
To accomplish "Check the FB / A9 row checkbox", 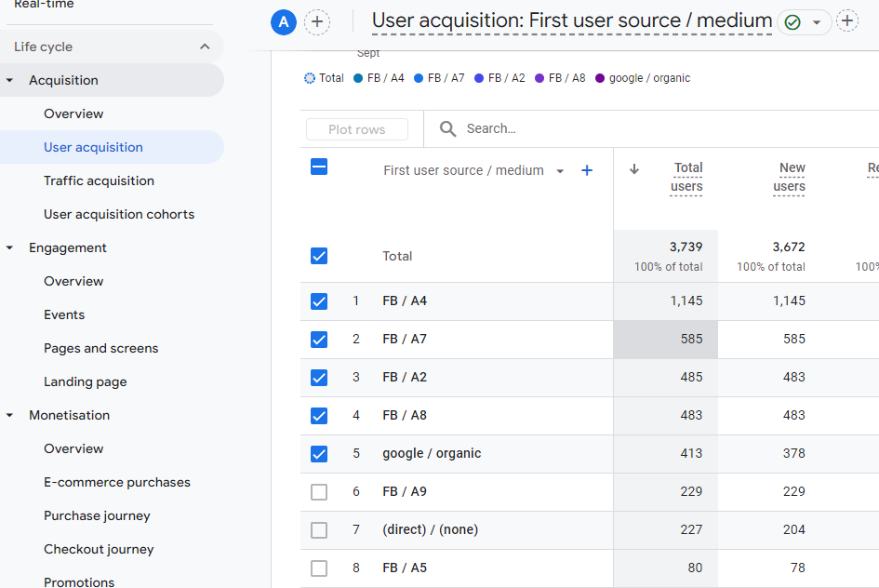I will pyautogui.click(x=319, y=492).
